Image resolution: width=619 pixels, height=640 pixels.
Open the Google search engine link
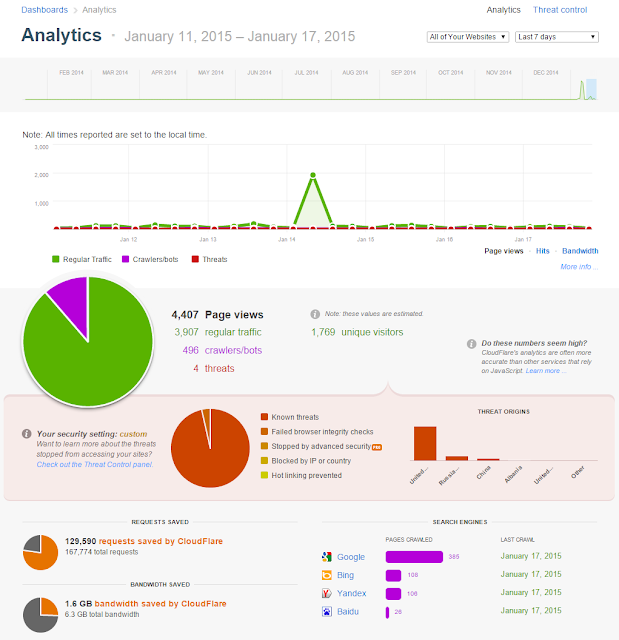point(351,557)
